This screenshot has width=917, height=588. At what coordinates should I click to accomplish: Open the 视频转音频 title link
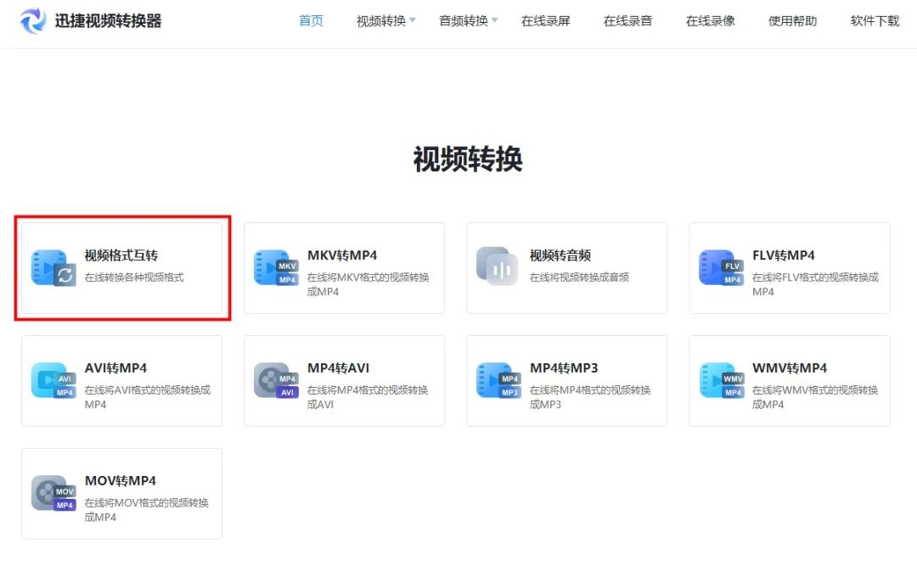point(560,255)
